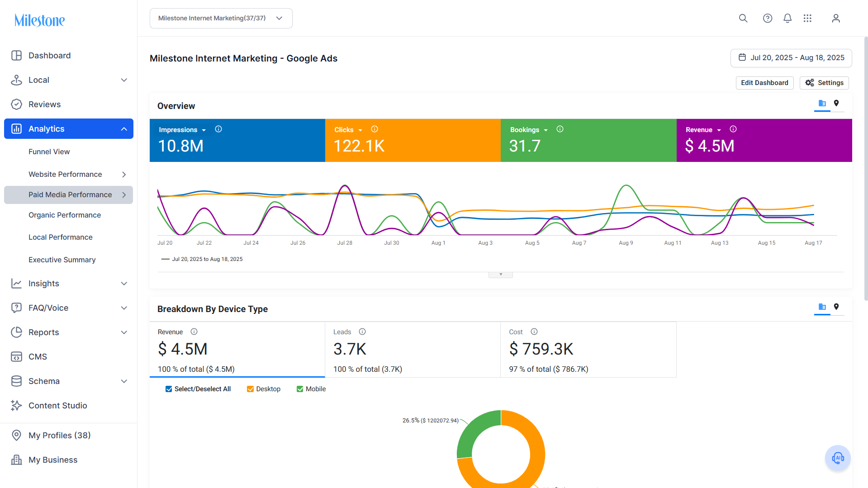The width and height of the screenshot is (868, 488).
Task: Click the page vertical scrollbar
Action: click(866, 168)
